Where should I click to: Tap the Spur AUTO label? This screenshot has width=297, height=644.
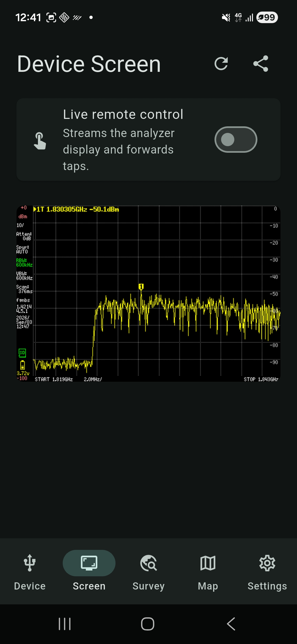click(x=23, y=249)
